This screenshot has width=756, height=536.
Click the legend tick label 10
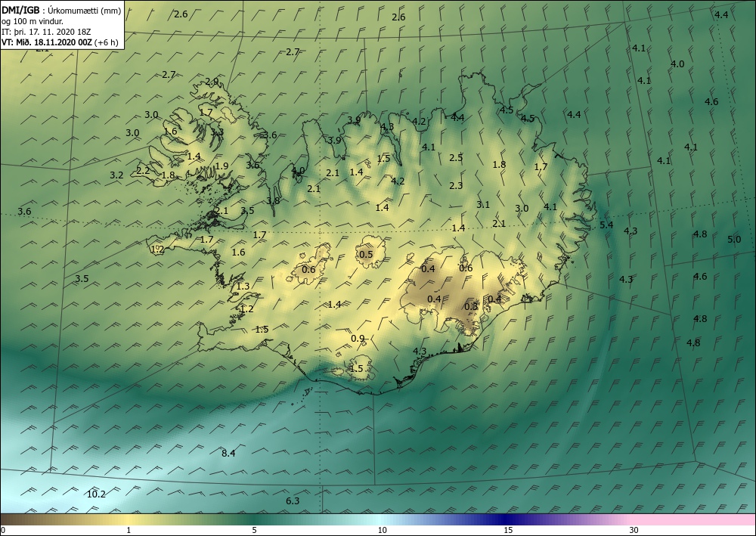pyautogui.click(x=383, y=530)
